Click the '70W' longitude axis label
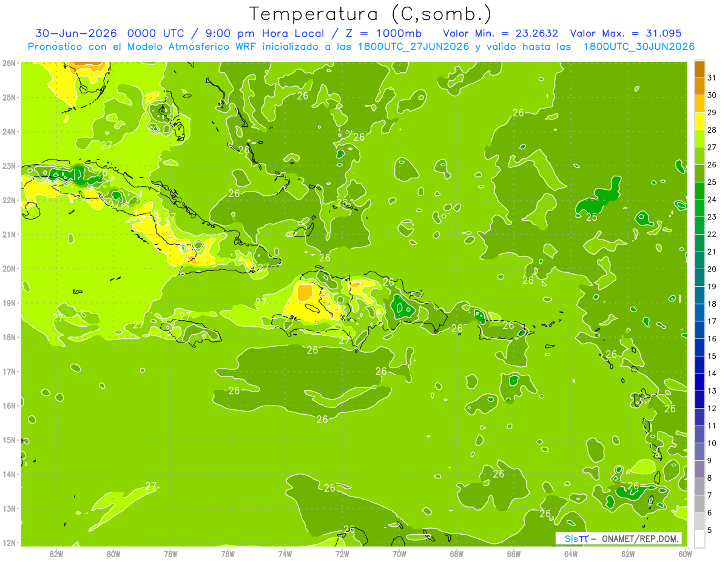The image size is (728, 562). pyautogui.click(x=399, y=554)
